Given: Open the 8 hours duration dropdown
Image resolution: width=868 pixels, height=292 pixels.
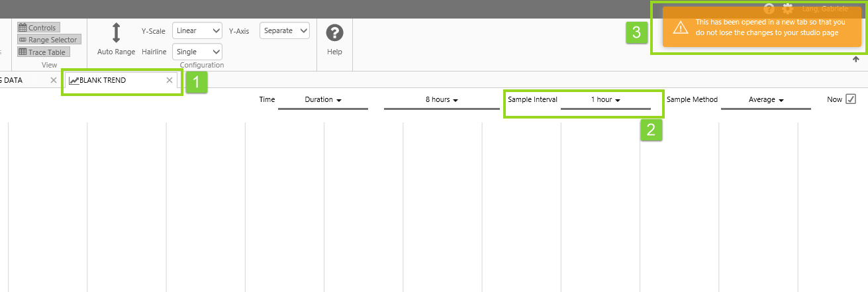Looking at the screenshot, I should tap(442, 100).
